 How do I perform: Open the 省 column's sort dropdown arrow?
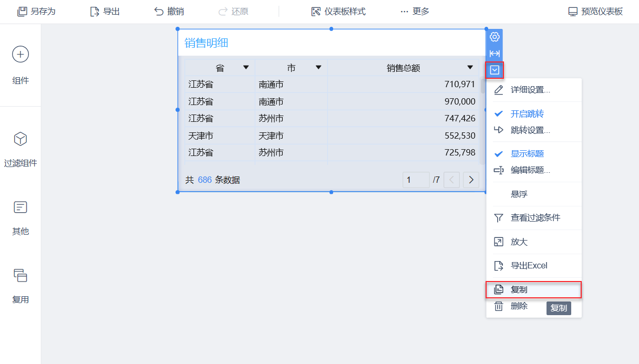click(x=246, y=67)
